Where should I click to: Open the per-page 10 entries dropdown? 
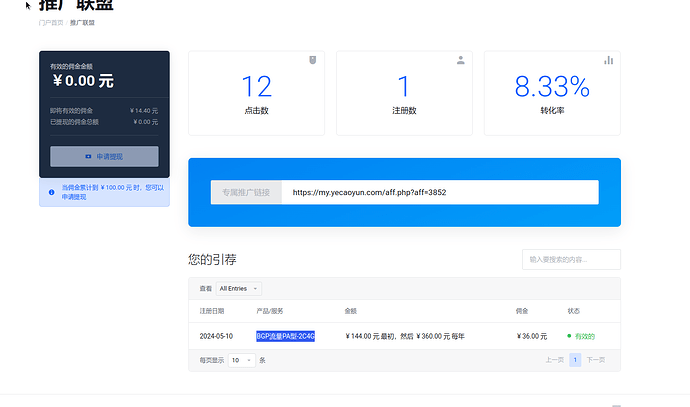tap(242, 360)
